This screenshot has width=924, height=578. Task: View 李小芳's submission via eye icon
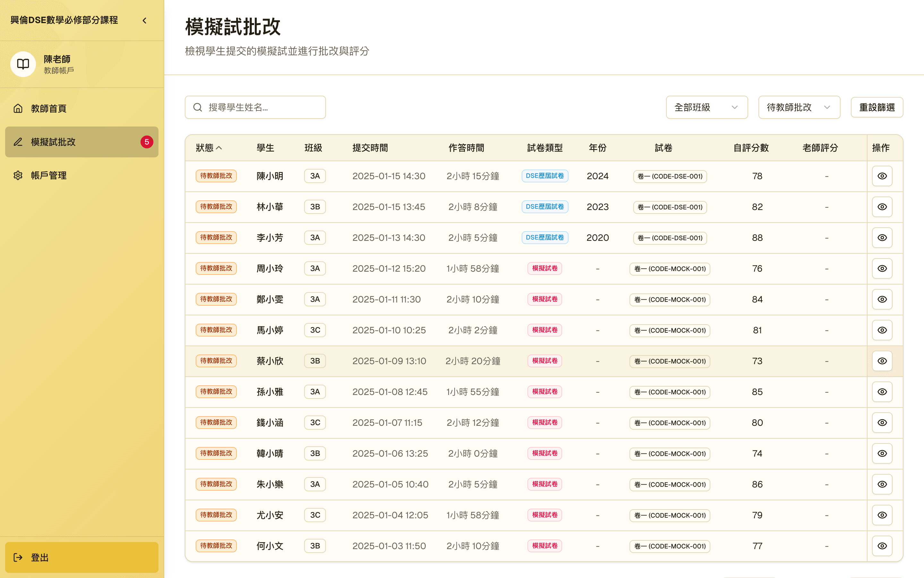click(x=882, y=238)
